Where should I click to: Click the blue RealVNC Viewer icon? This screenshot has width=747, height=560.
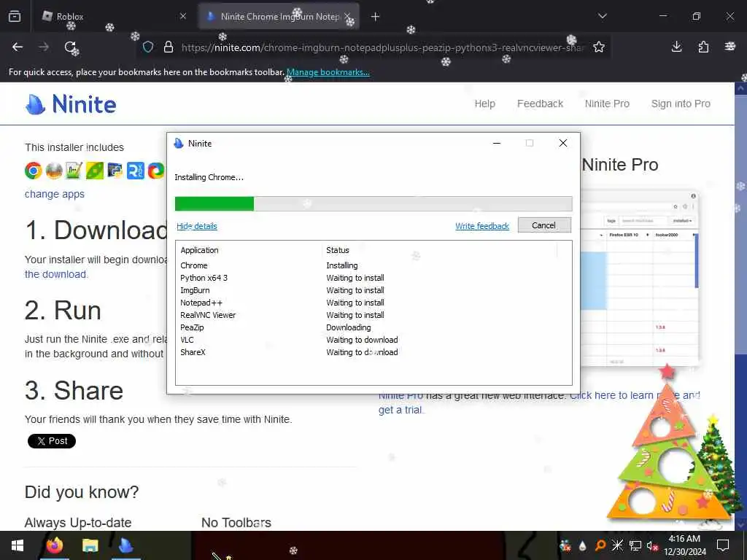coord(135,171)
